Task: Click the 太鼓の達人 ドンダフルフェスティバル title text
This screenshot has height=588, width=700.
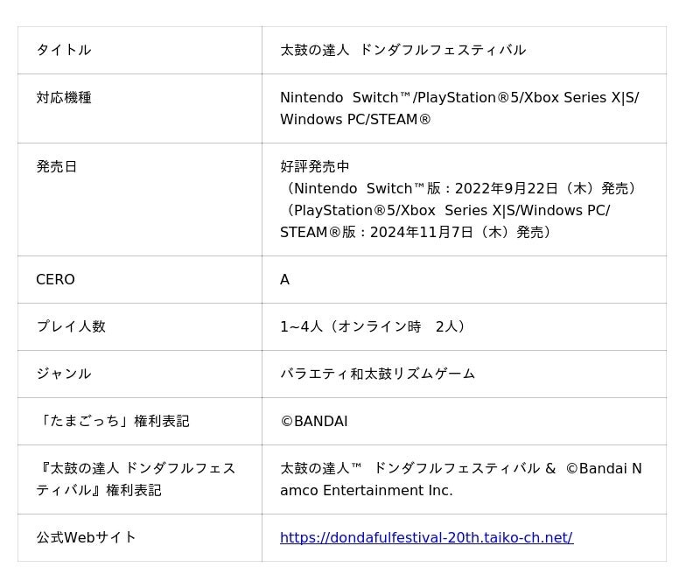Action: (x=402, y=50)
